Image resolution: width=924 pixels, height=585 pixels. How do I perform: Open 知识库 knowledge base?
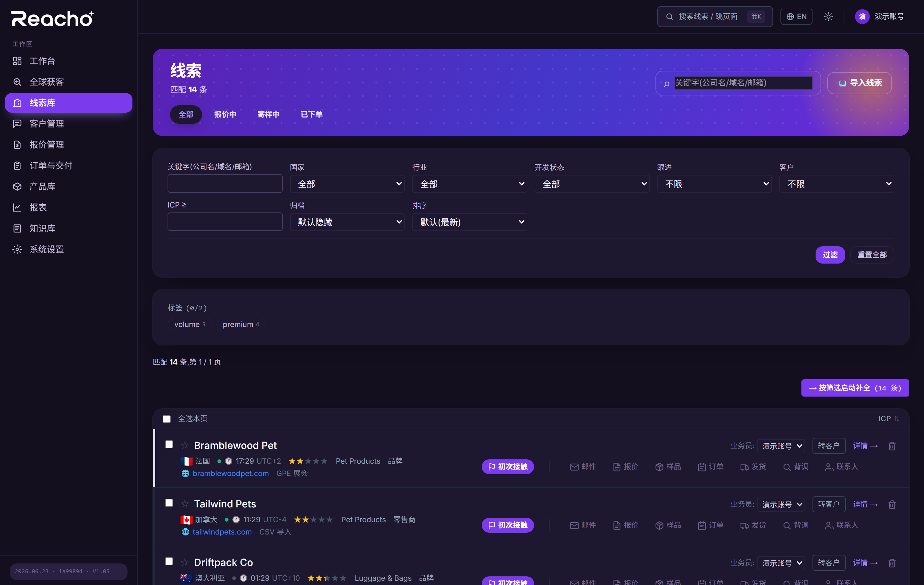68,228
